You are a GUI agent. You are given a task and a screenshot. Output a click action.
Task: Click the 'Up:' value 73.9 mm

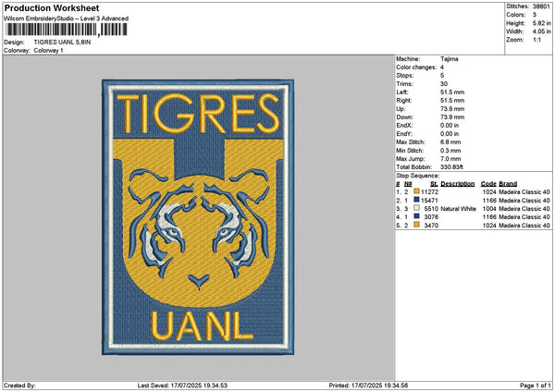click(452, 108)
